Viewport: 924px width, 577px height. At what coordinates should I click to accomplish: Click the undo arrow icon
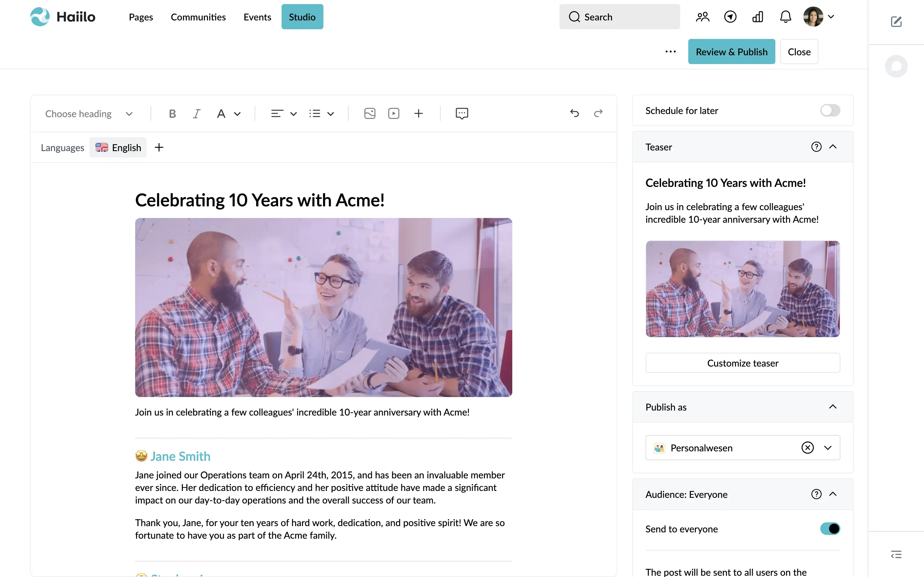pyautogui.click(x=574, y=113)
